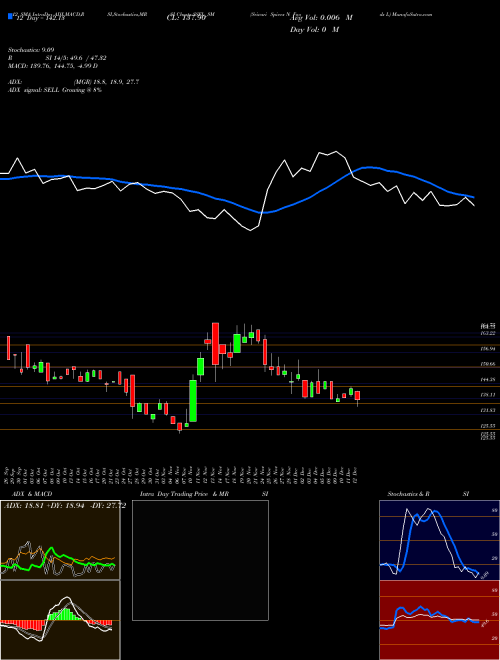Click the 138.11 price axis label
Viewport: 500px width, 660px height.
pos(488,395)
